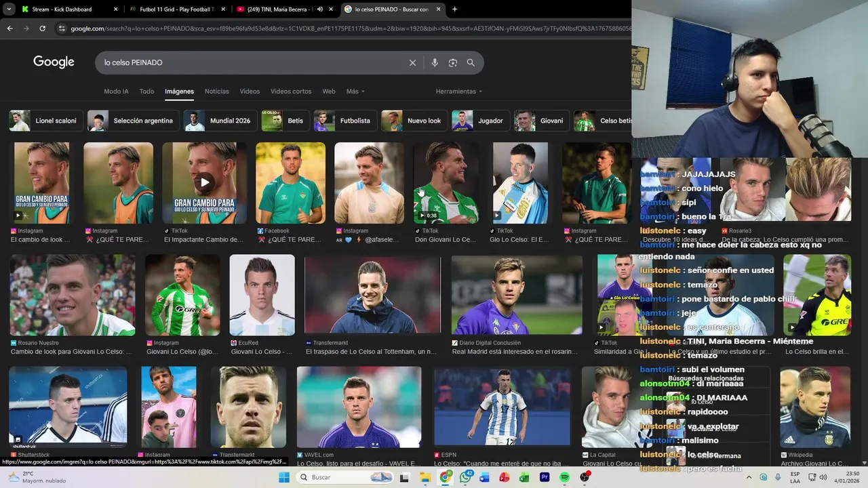The image size is (868, 488).
Task: Select the Nuevo look filter chip
Action: [414, 121]
